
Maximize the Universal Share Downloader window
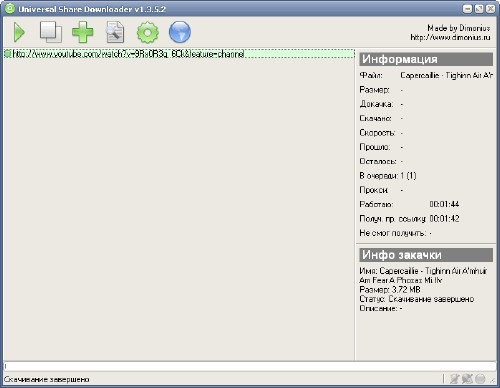479,9
